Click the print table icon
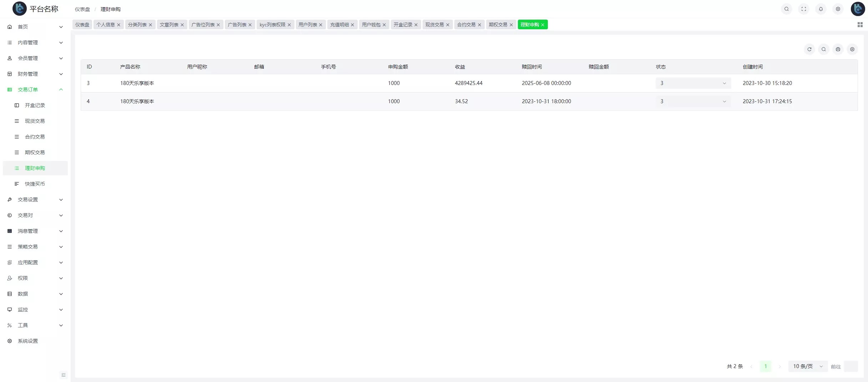This screenshot has height=382, width=868. coord(838,49)
